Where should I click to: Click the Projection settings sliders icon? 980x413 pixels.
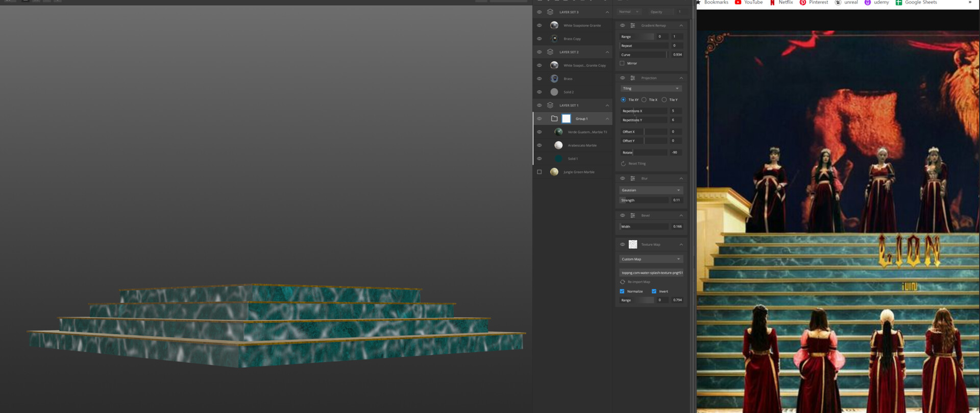(x=632, y=78)
